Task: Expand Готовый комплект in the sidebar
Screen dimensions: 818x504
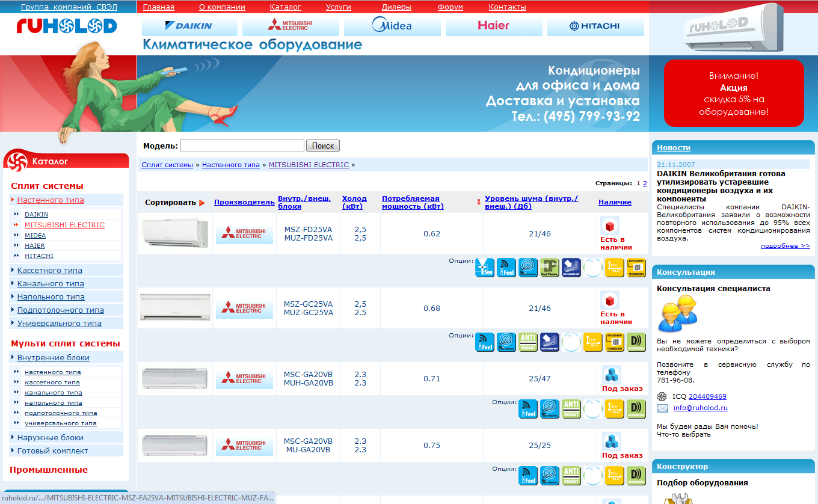Action: coord(53,451)
